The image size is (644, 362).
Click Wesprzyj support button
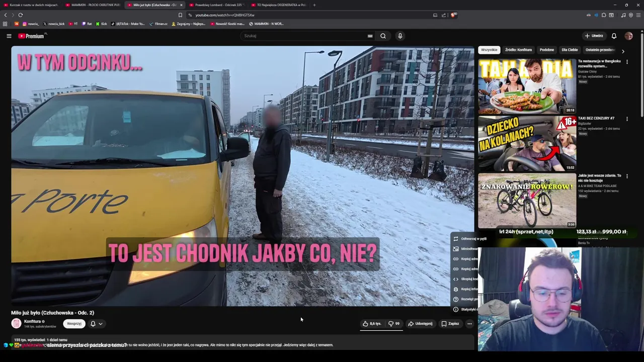point(74,324)
